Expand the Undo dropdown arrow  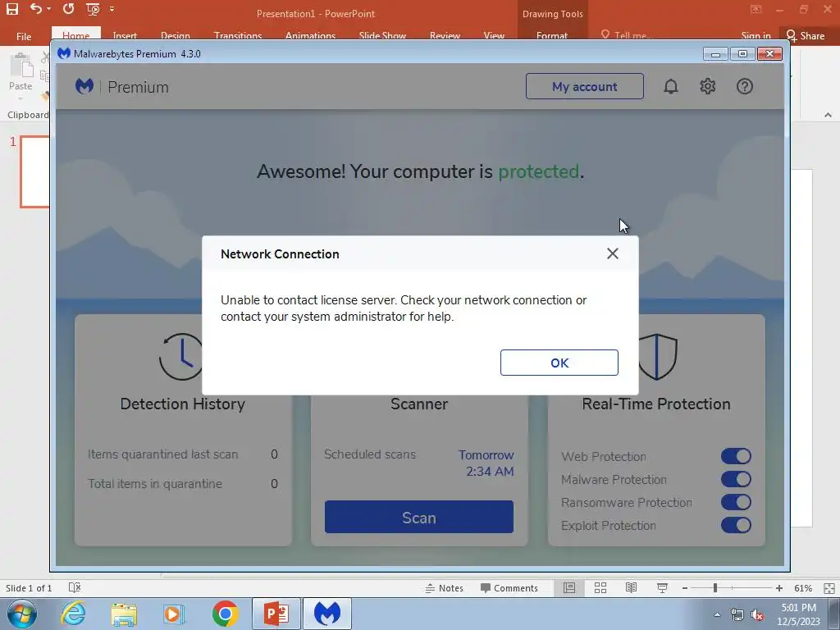pos(48,9)
